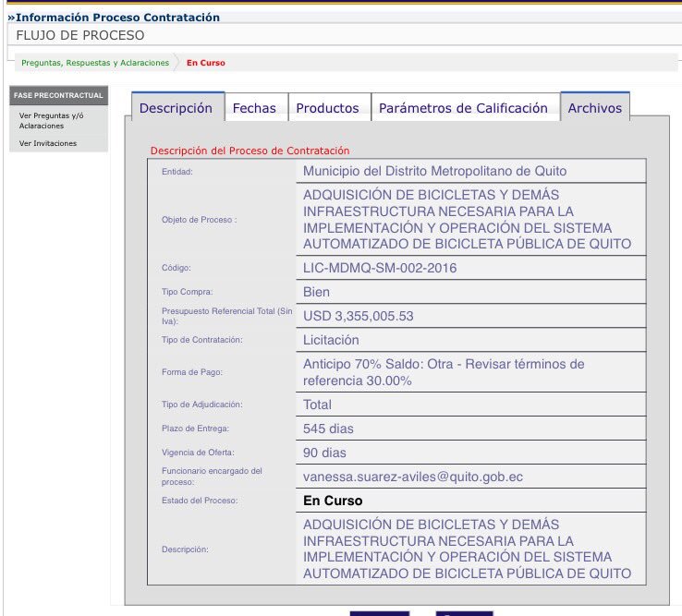Click Funcionario encargado del proceso label

pos(212,477)
